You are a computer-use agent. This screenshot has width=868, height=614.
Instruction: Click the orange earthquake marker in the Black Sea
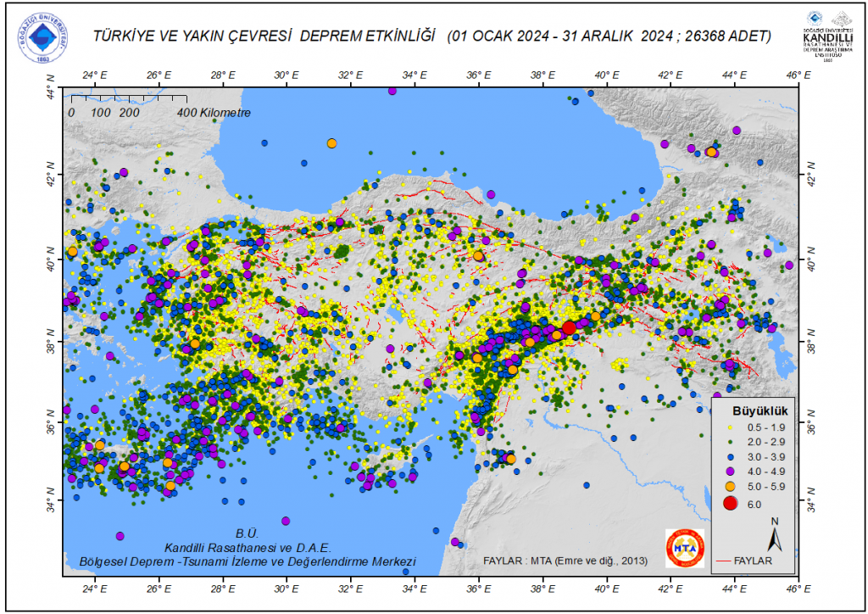332,143
